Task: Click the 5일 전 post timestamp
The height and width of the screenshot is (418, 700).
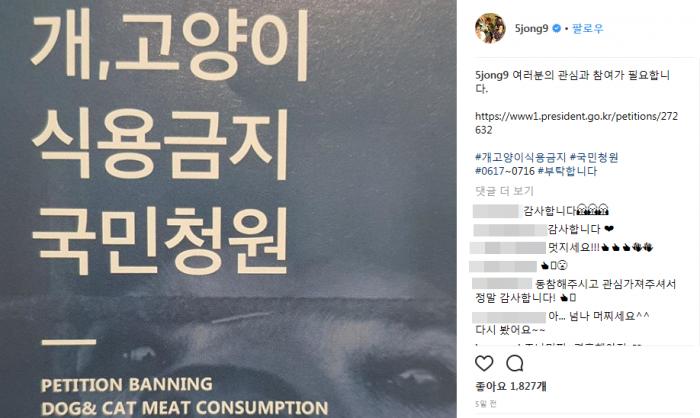Action: click(486, 404)
